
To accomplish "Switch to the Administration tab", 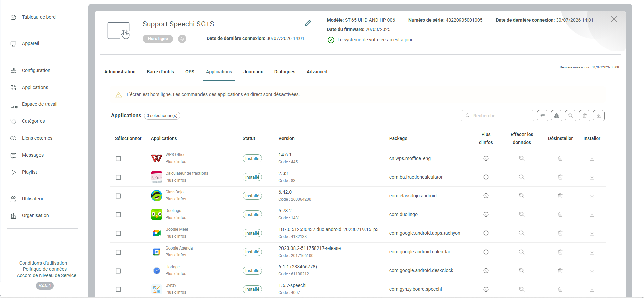I will [120, 72].
